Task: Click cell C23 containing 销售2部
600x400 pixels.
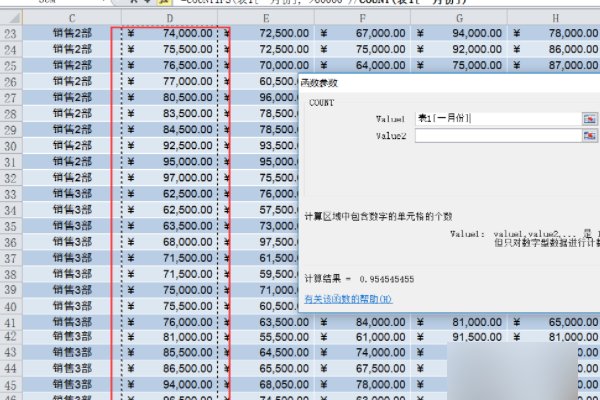Action: coord(72,33)
